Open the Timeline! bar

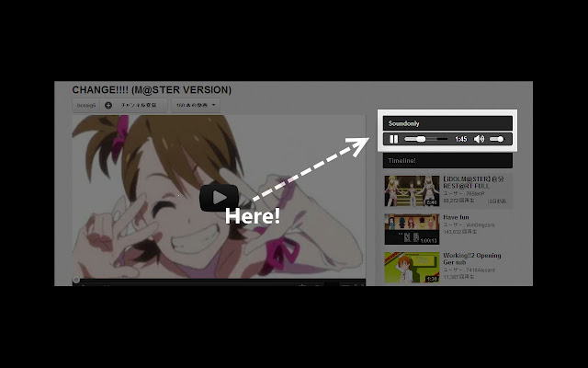pyautogui.click(x=447, y=161)
